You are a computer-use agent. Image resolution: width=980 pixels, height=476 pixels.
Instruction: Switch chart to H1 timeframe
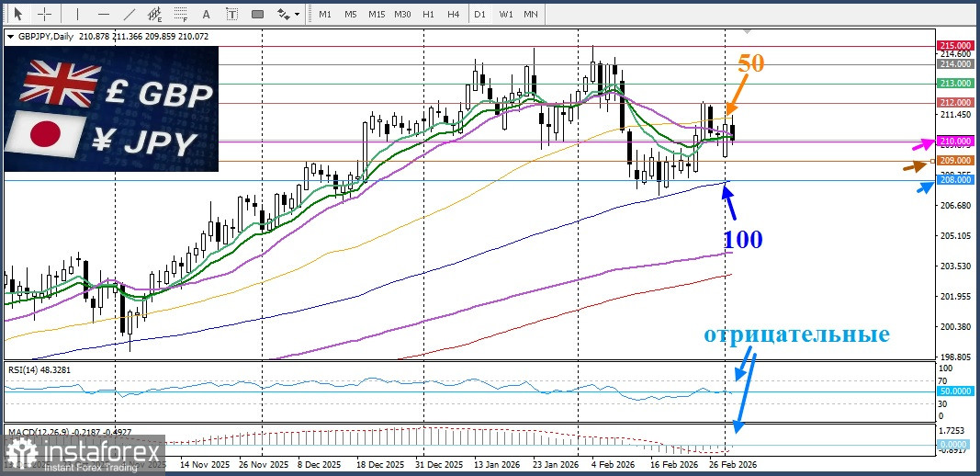point(428,14)
